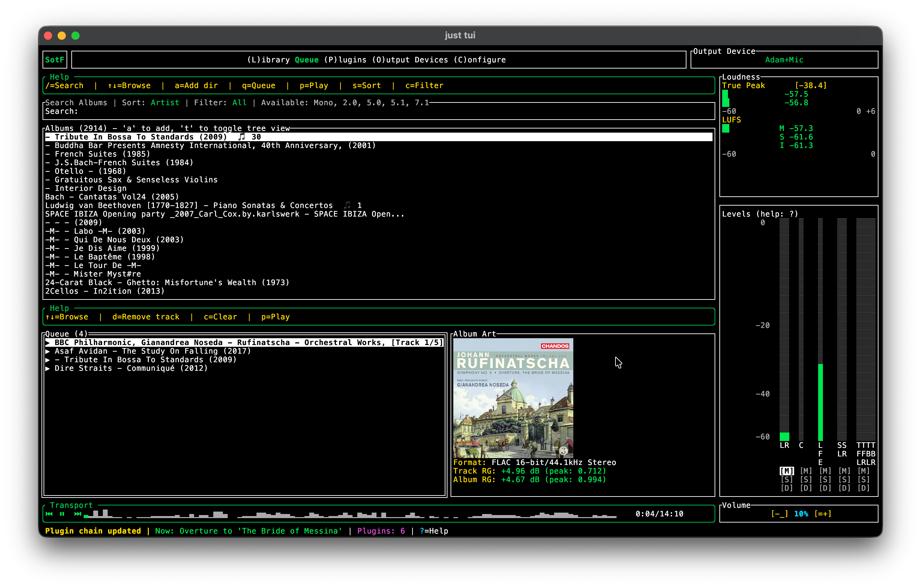Decrease volume with the [-_] button
This screenshot has height=588, width=921.
coord(779,514)
